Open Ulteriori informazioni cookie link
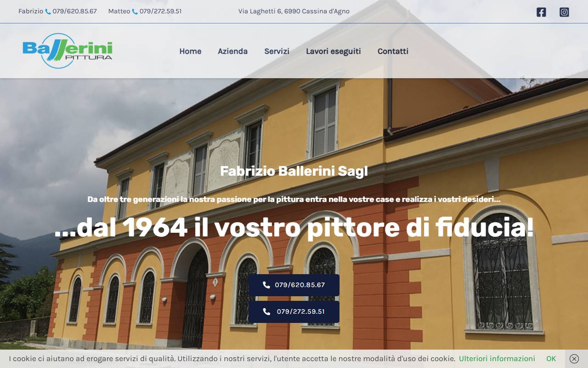This screenshot has height=368, width=588. [497, 358]
